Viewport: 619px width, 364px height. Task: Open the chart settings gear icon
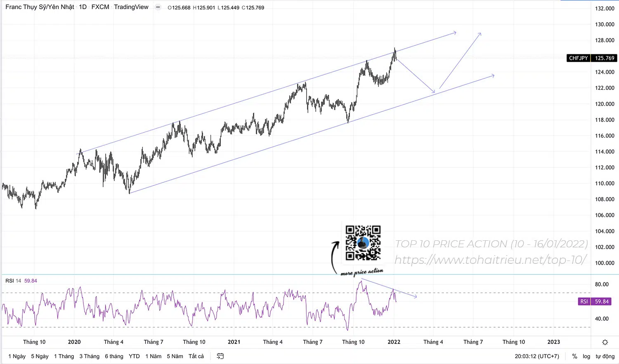click(x=605, y=342)
